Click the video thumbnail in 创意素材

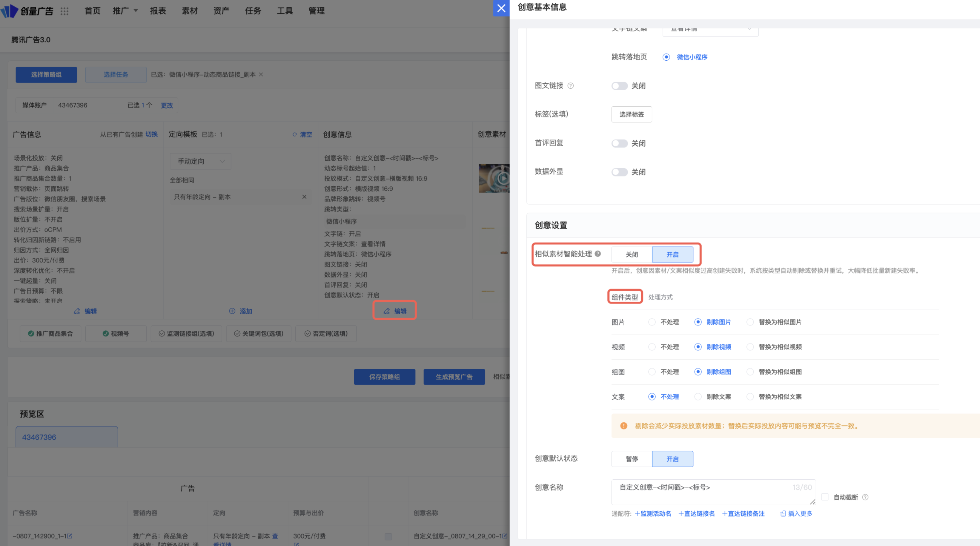coord(494,178)
